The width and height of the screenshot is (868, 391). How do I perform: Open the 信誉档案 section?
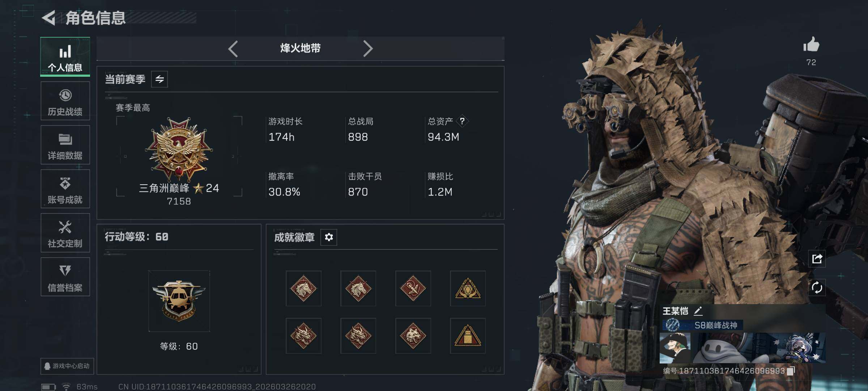65,277
